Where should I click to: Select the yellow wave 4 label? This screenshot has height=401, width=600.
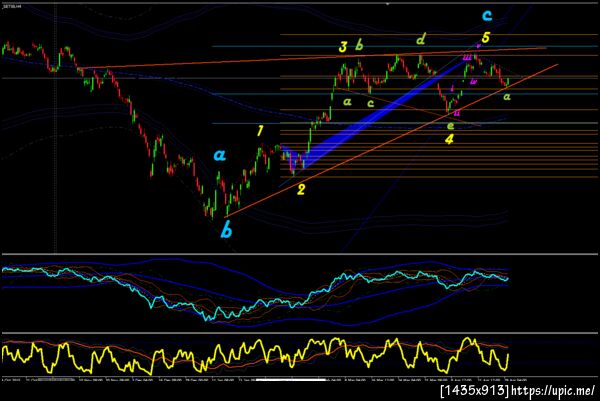click(x=449, y=139)
